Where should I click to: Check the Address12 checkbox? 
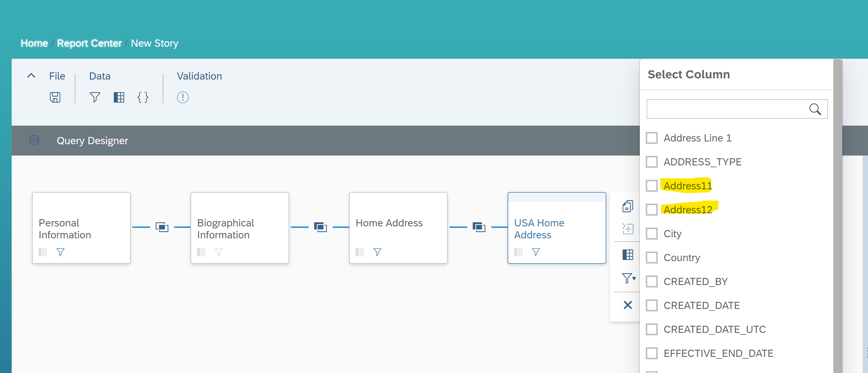click(652, 210)
